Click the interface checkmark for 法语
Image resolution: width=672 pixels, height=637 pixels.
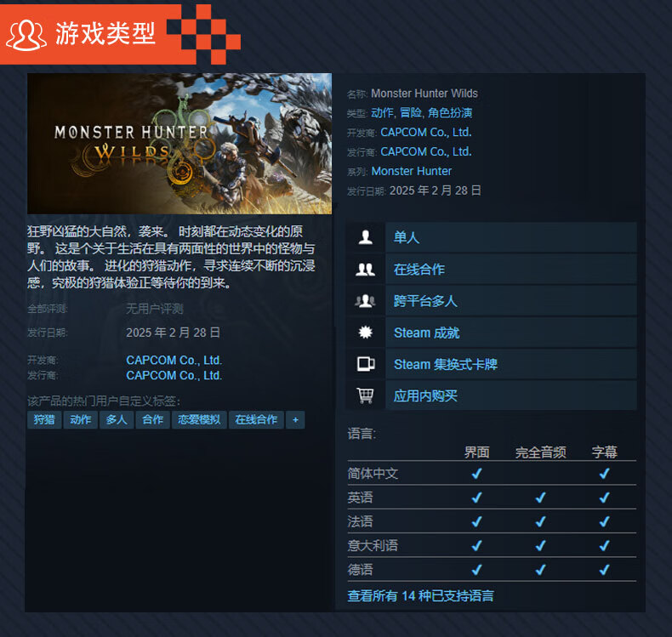[476, 521]
